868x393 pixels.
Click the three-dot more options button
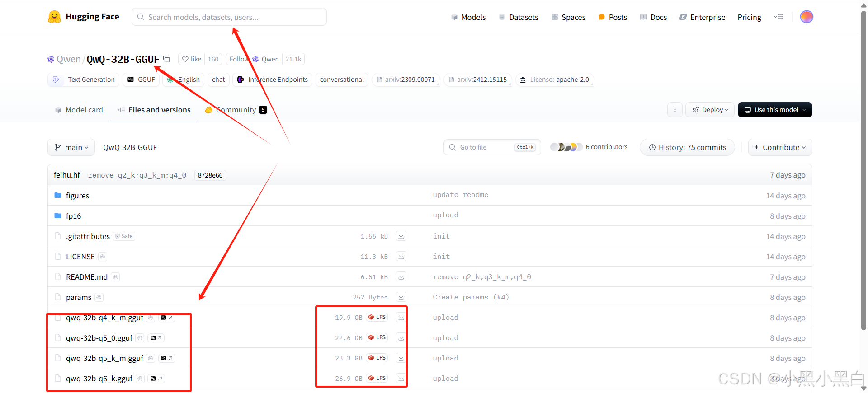point(675,110)
